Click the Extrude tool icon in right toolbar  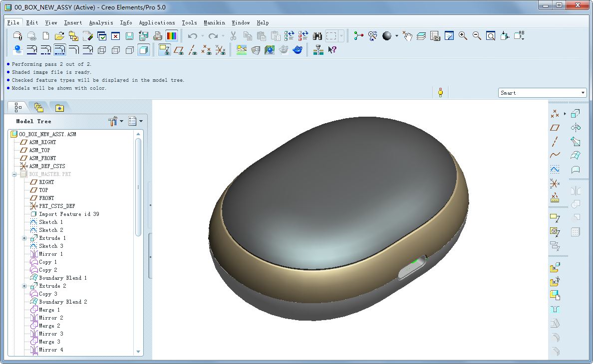pyautogui.click(x=575, y=113)
